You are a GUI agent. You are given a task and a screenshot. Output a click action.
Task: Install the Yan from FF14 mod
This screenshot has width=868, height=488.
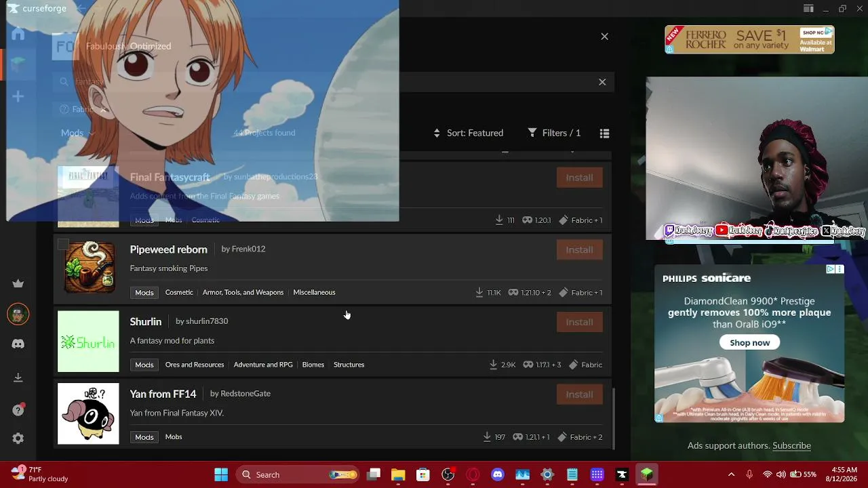579,394
